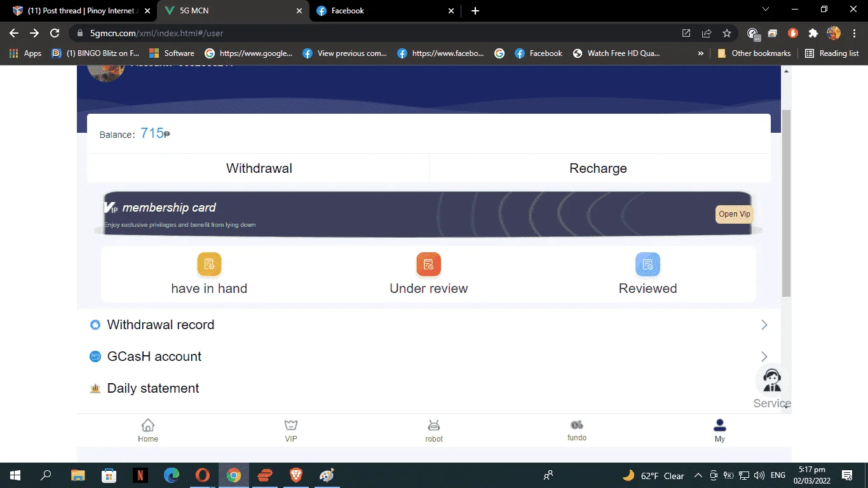Open the fundo tab icon
Viewport: 868px width, 488px height.
point(577,424)
